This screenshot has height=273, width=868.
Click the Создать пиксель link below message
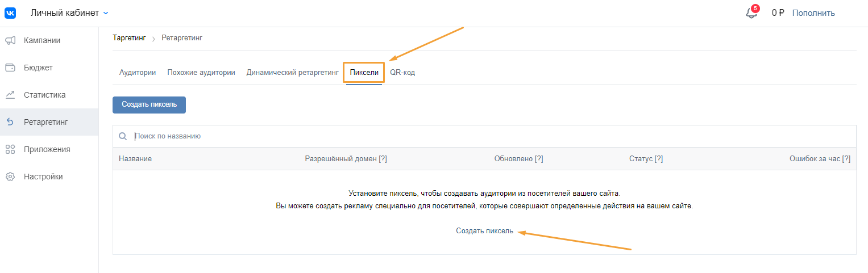tap(485, 231)
